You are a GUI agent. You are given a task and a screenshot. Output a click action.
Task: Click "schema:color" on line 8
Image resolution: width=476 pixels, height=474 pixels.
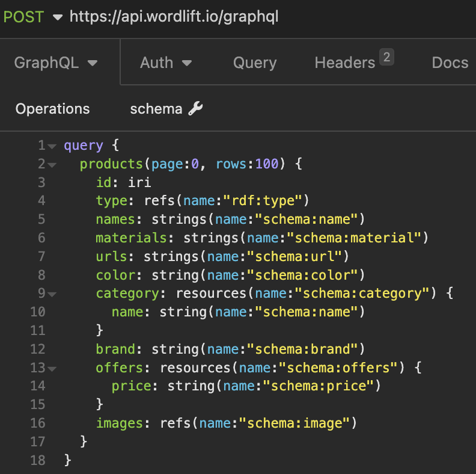pos(303,275)
